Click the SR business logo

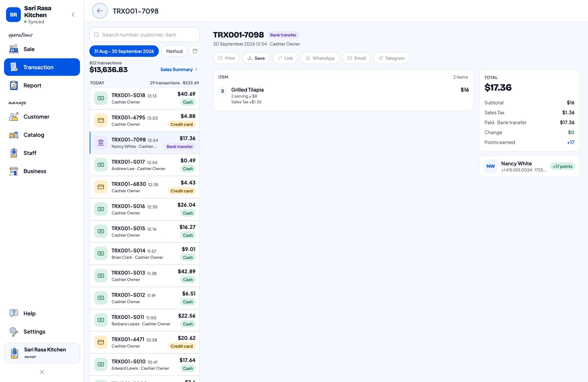pyautogui.click(x=13, y=14)
